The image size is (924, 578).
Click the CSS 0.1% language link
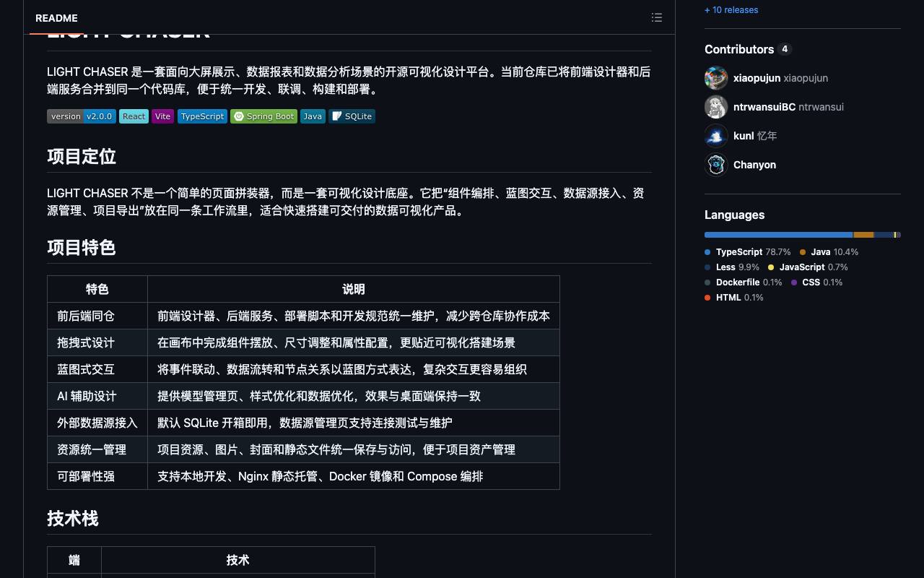[817, 282]
